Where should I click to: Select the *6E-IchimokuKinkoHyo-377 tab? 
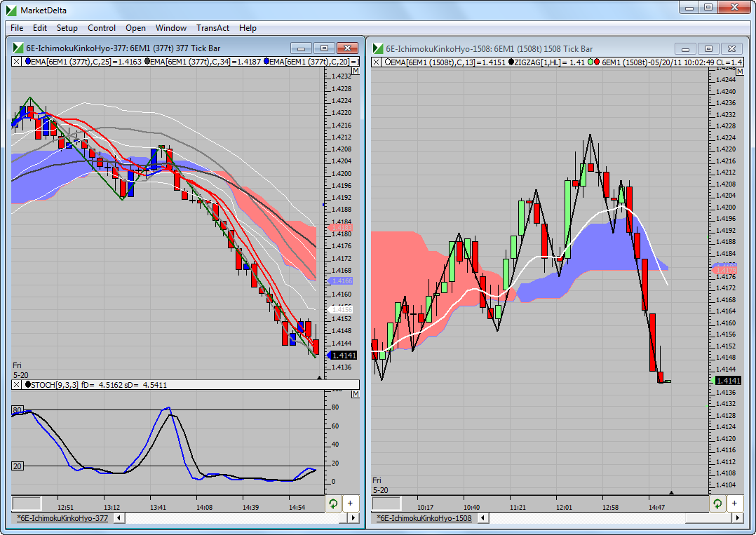(x=62, y=518)
